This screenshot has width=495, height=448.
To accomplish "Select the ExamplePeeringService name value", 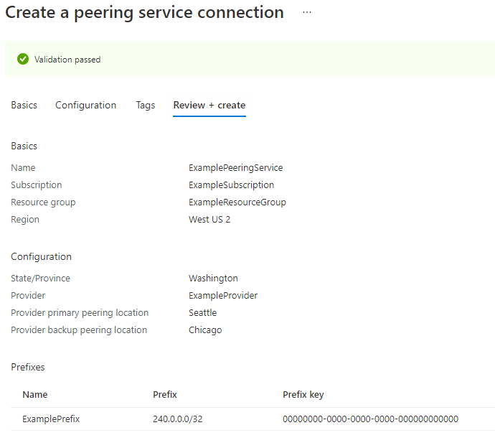I will (236, 168).
